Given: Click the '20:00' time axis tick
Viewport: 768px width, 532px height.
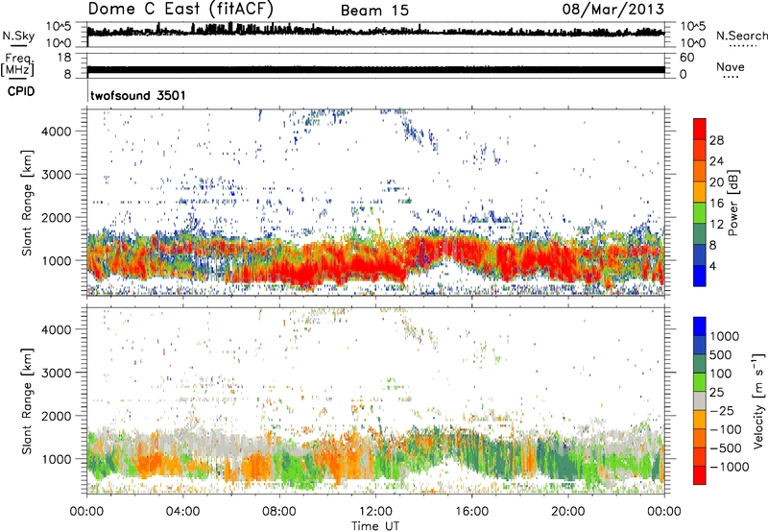Looking at the screenshot, I should (568, 512).
